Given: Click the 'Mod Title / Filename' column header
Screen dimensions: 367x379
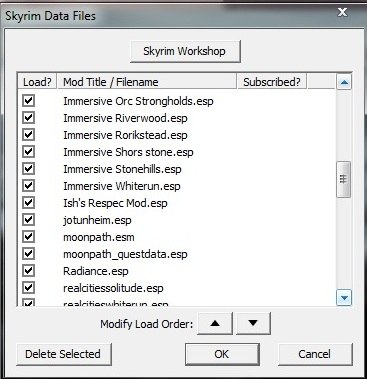Looking at the screenshot, I should [147, 82].
